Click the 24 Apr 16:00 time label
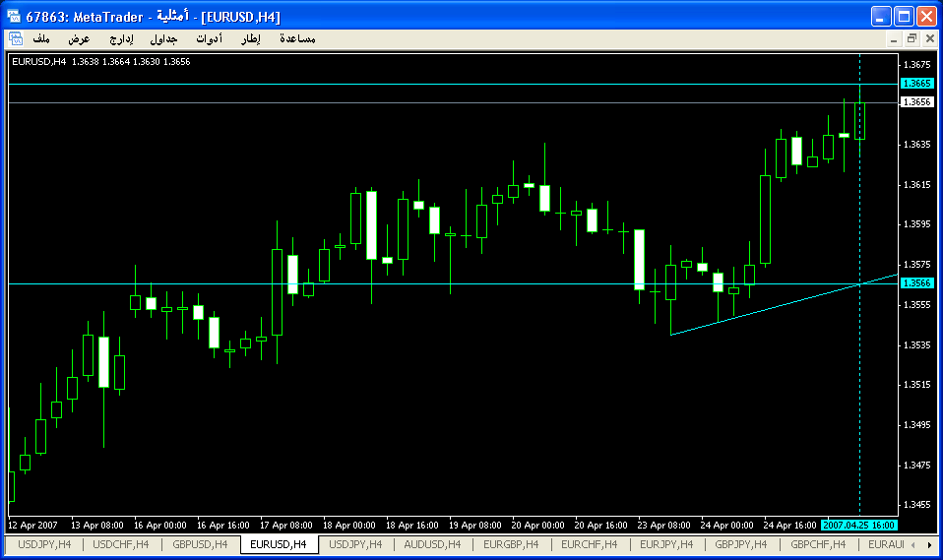 [x=790, y=526]
